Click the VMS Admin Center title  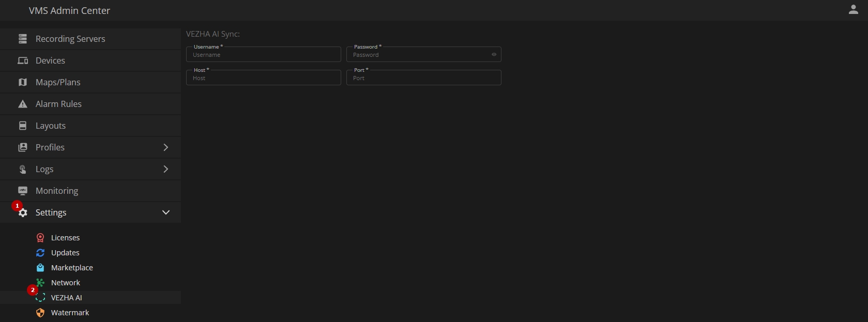point(69,10)
